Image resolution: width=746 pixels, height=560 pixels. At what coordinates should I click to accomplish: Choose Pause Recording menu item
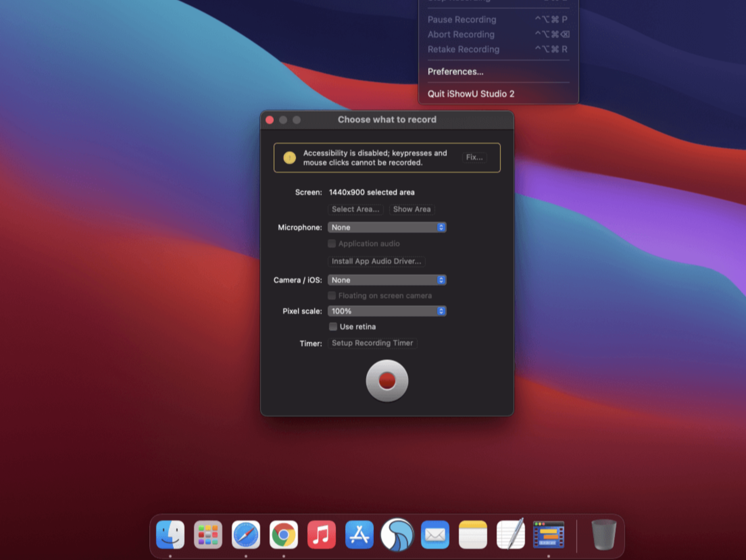[498, 20]
